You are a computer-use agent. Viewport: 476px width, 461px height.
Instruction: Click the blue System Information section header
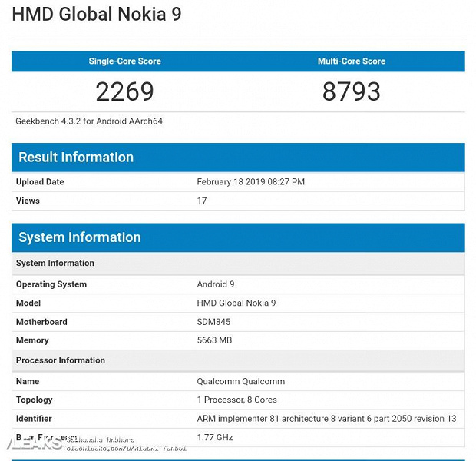click(238, 237)
